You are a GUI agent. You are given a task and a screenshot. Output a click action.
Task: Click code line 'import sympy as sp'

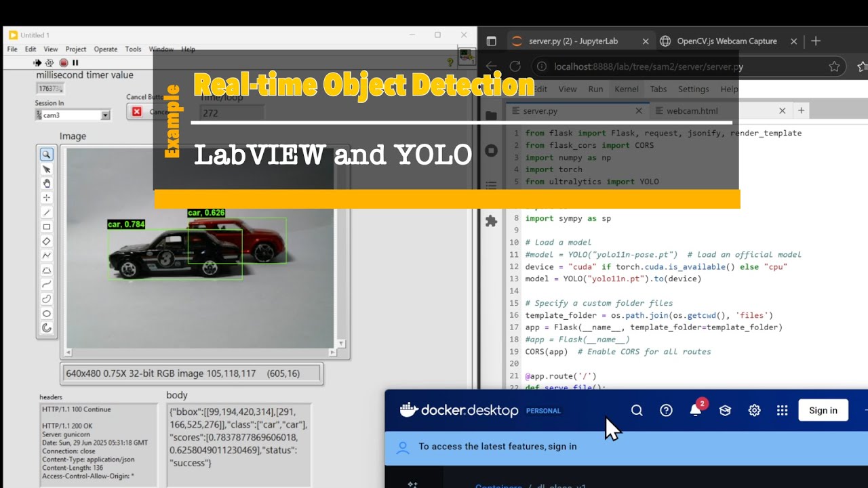(568, 218)
